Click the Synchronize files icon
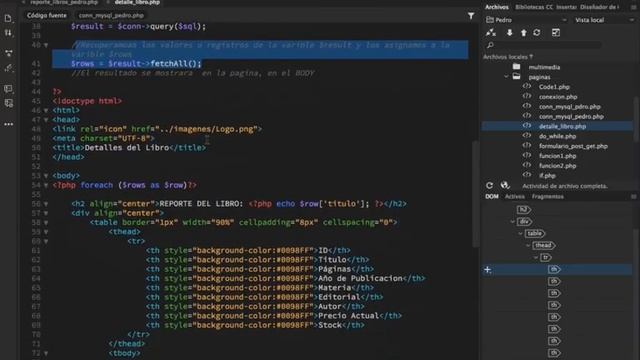This screenshot has height=360, width=640. pyautogui.click(x=537, y=33)
